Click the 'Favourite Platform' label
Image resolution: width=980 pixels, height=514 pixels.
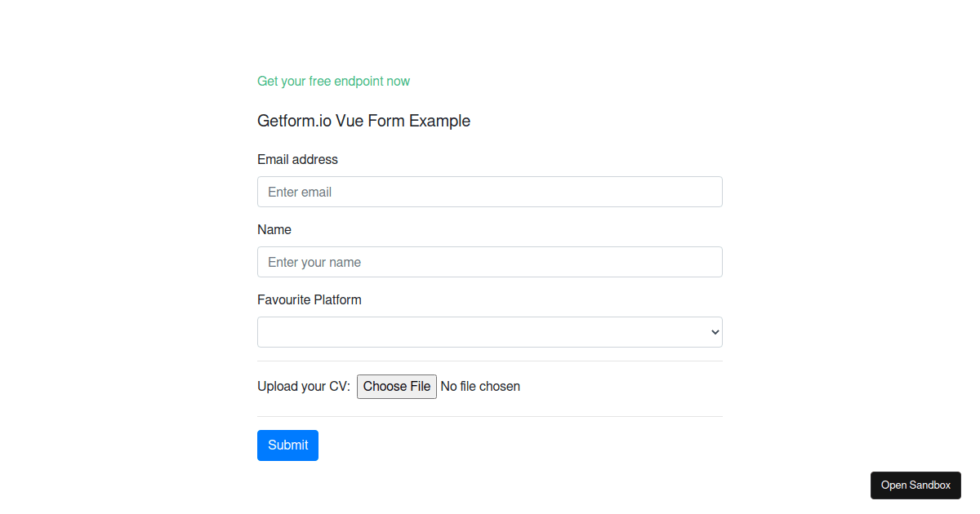[x=310, y=299]
